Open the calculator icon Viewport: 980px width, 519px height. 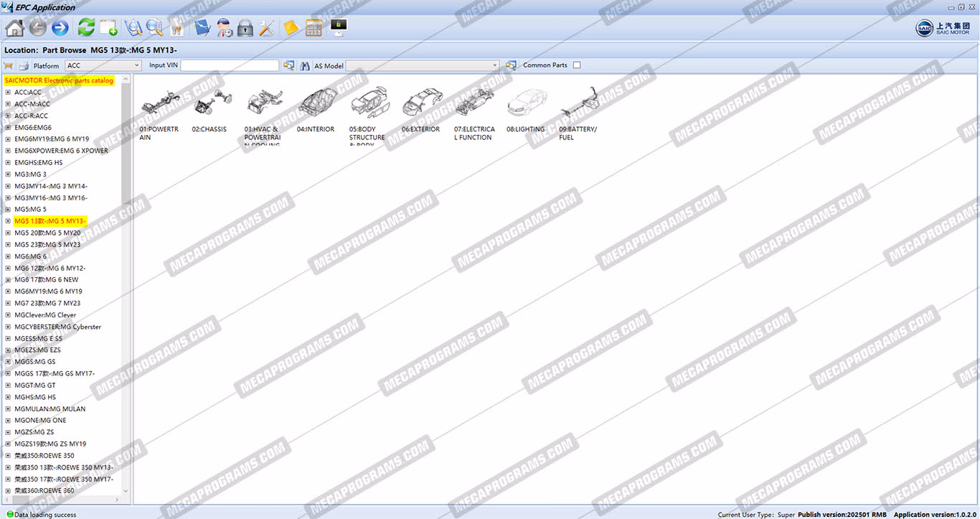click(x=314, y=28)
